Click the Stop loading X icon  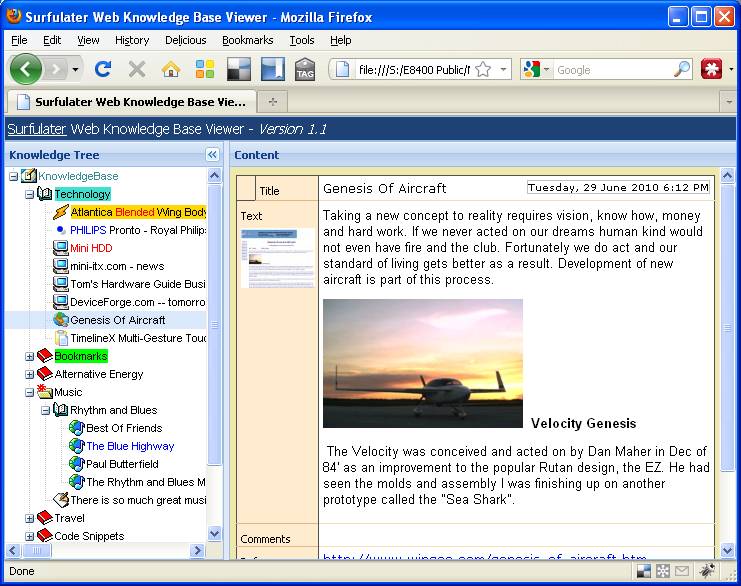click(x=137, y=69)
